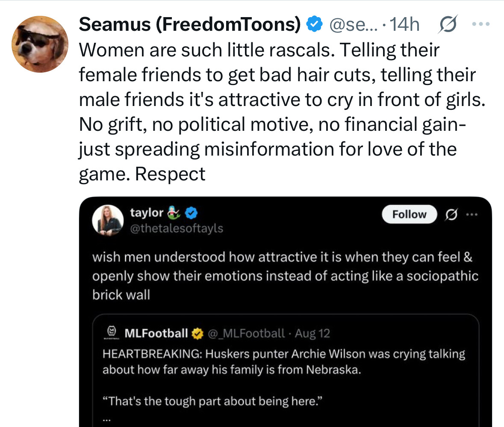Expand the three-dot menu on taylor's post
This screenshot has height=427, width=504.
tap(472, 215)
